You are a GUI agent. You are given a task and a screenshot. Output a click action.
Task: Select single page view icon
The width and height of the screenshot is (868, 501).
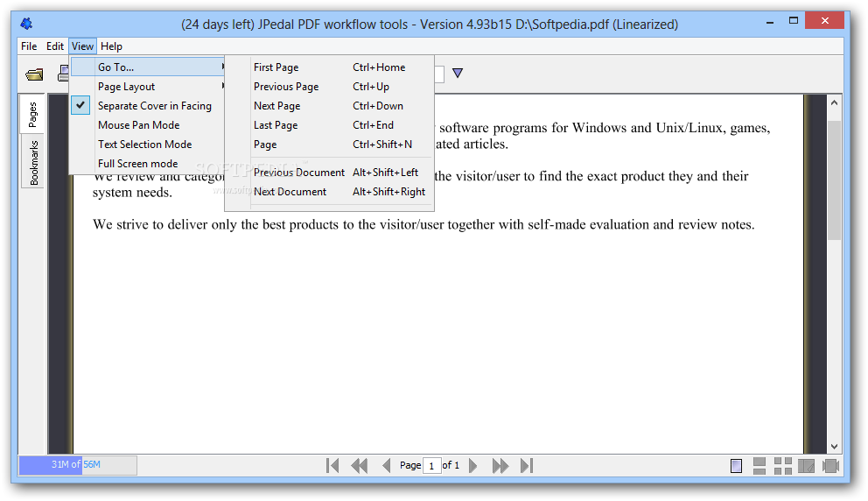[x=736, y=466]
